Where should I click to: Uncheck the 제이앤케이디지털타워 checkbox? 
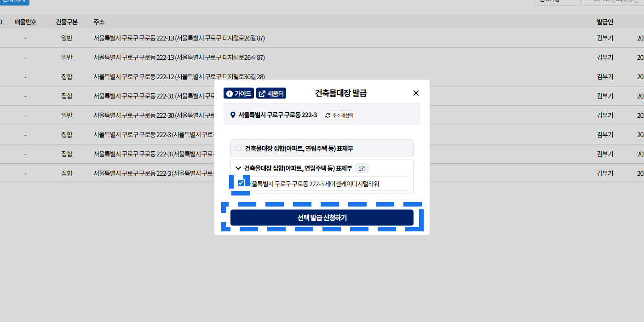coord(241,183)
